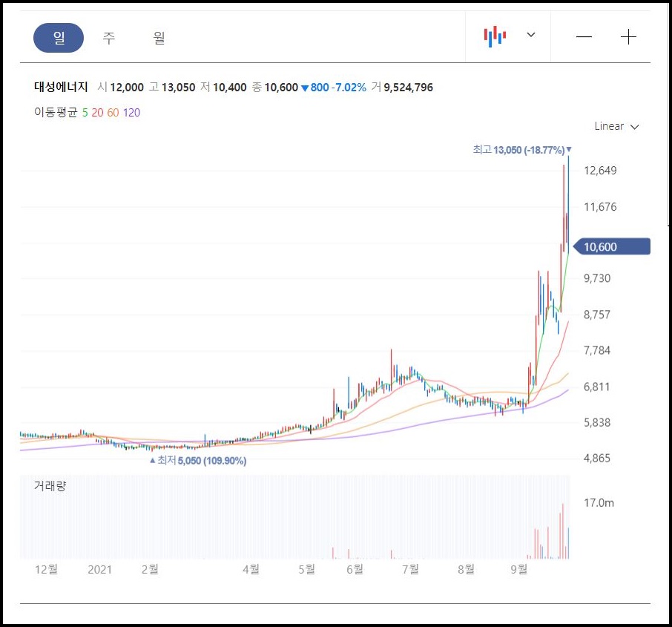Toggle the 60-day moving average
The image size is (672, 627).
tap(113, 113)
